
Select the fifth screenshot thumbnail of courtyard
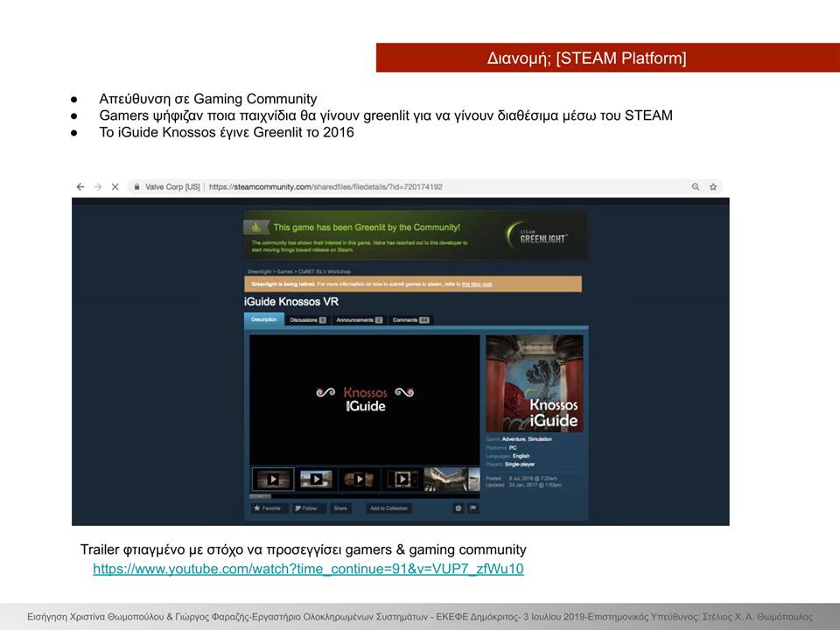(445, 479)
